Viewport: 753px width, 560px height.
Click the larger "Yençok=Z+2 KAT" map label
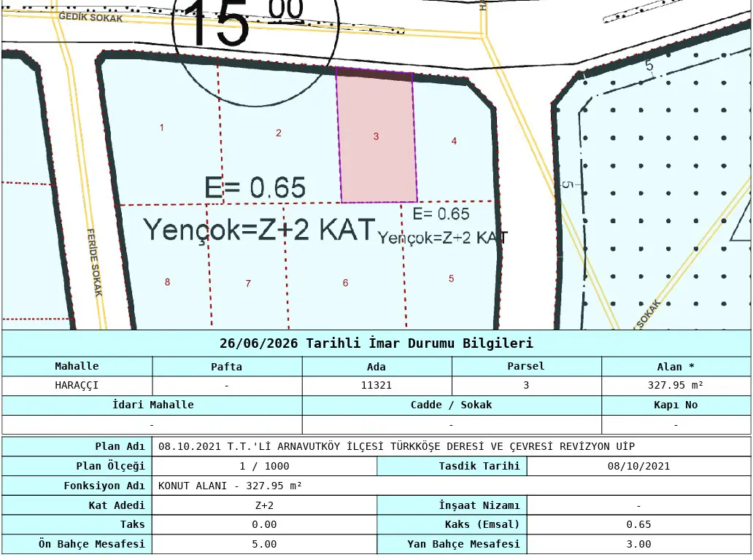click(x=259, y=230)
